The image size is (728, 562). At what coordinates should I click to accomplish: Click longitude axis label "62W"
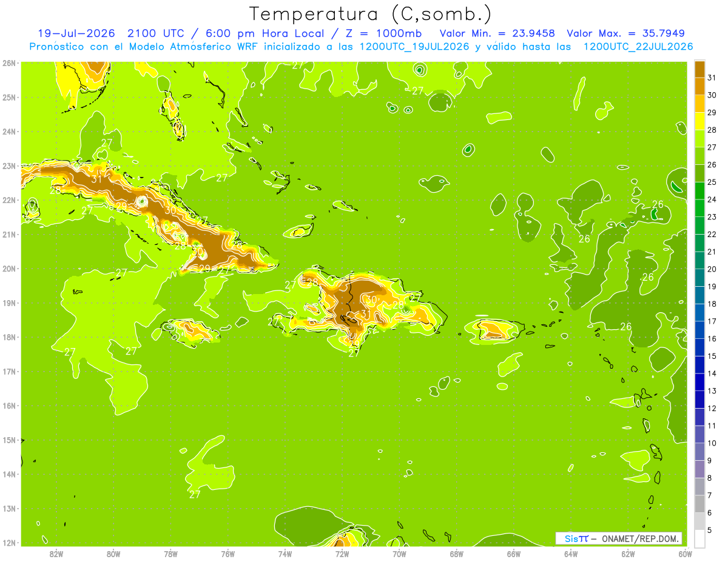point(628,553)
